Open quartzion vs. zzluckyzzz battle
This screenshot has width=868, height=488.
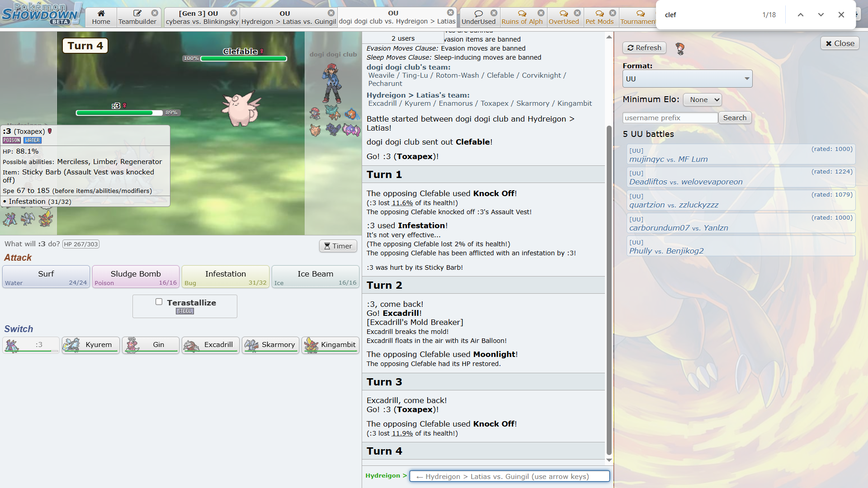click(741, 200)
